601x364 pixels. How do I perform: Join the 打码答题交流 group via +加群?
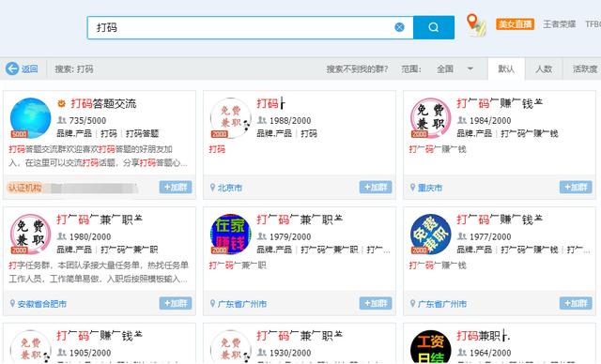pos(176,188)
